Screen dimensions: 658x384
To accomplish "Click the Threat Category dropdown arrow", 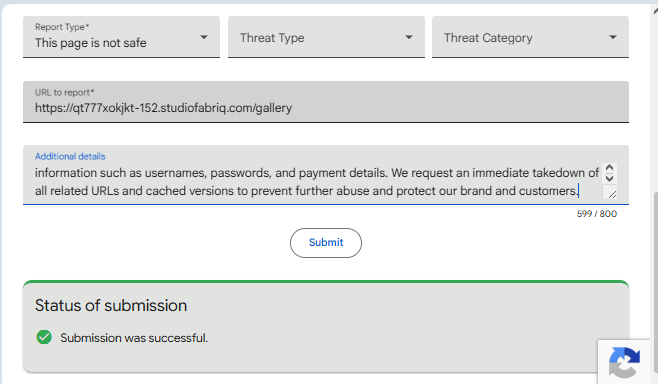I will pyautogui.click(x=613, y=37).
